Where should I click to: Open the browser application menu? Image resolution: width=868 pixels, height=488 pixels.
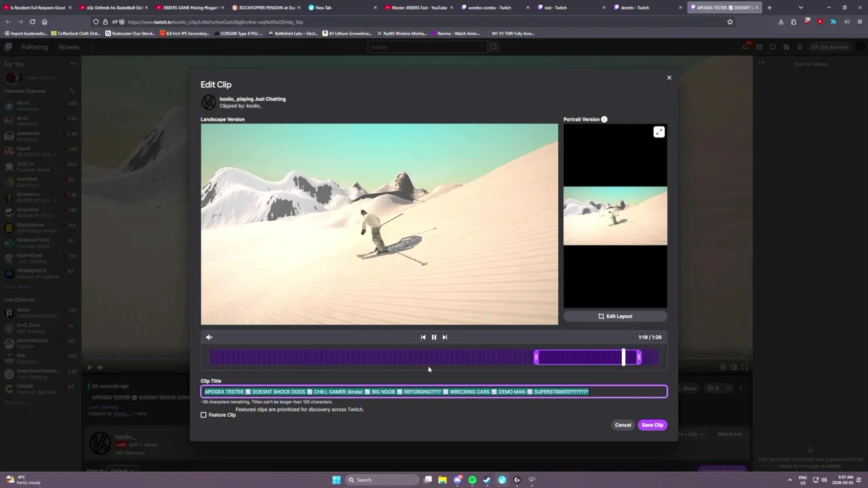(x=859, y=22)
